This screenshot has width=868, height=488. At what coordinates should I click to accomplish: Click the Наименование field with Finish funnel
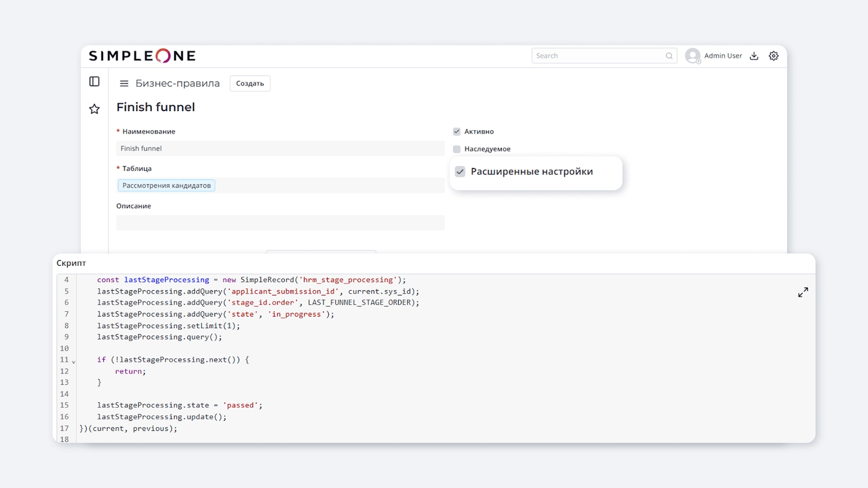tap(280, 149)
